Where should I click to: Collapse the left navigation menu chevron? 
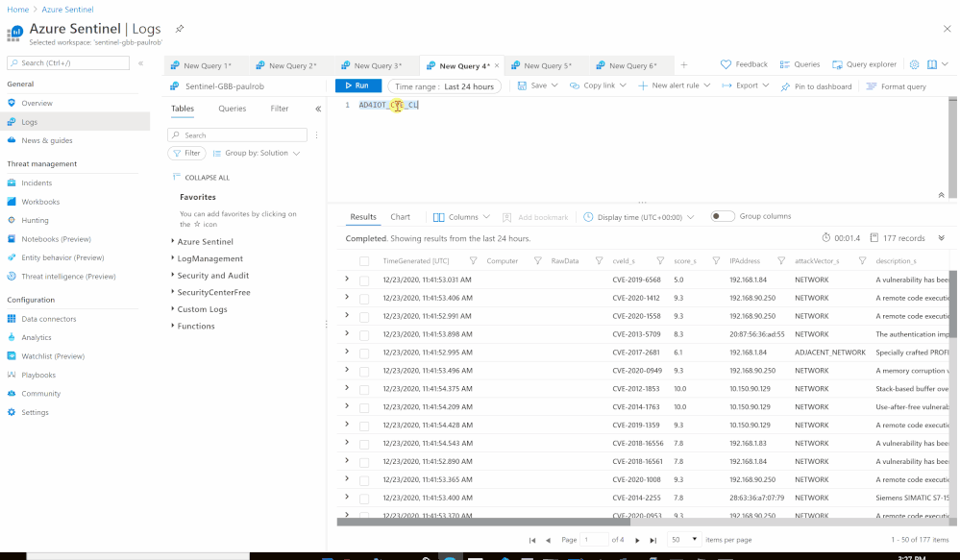click(141, 63)
